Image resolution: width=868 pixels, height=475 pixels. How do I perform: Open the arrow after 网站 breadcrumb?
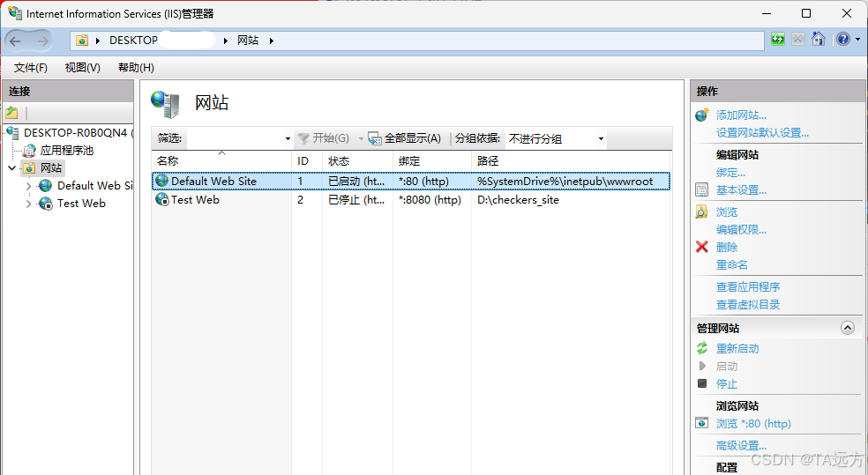point(272,41)
